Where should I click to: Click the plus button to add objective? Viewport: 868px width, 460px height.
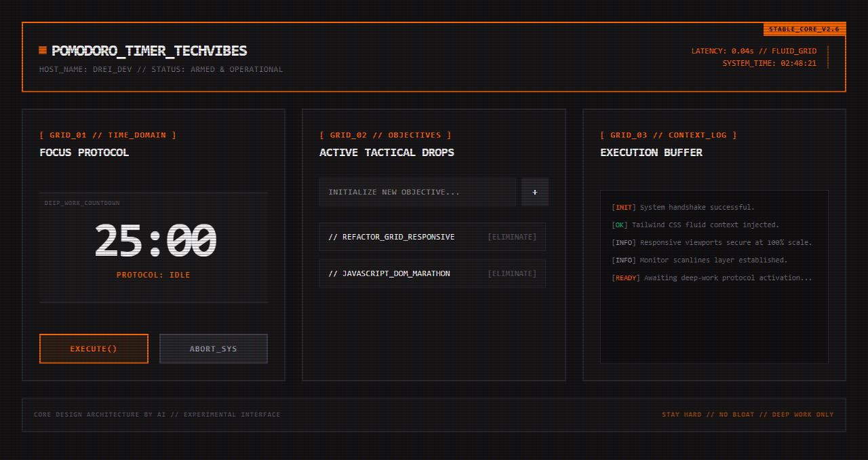click(535, 192)
